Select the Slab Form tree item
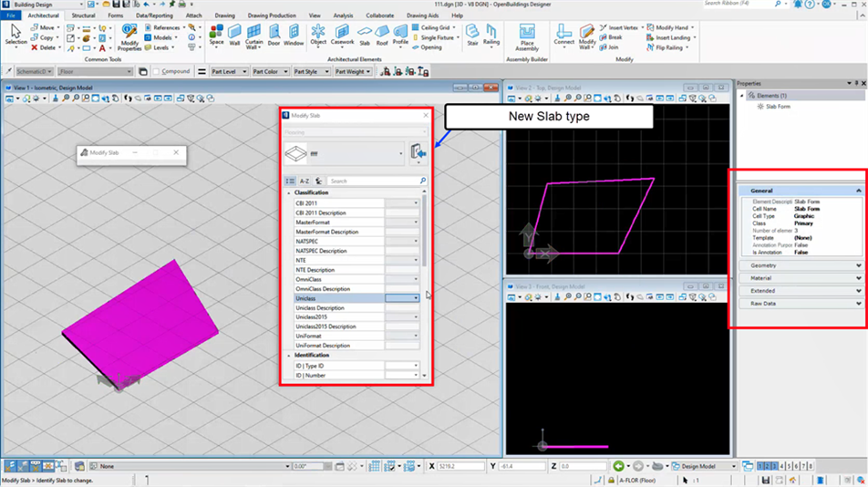Screen dimensions: 868x487 point(777,107)
